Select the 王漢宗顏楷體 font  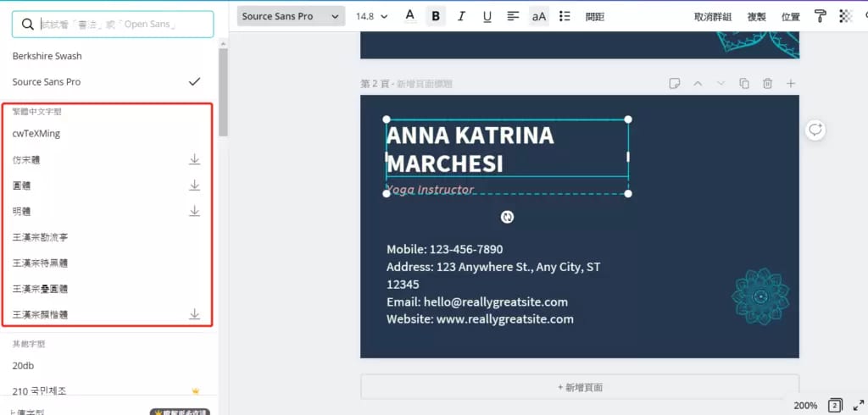[41, 315]
